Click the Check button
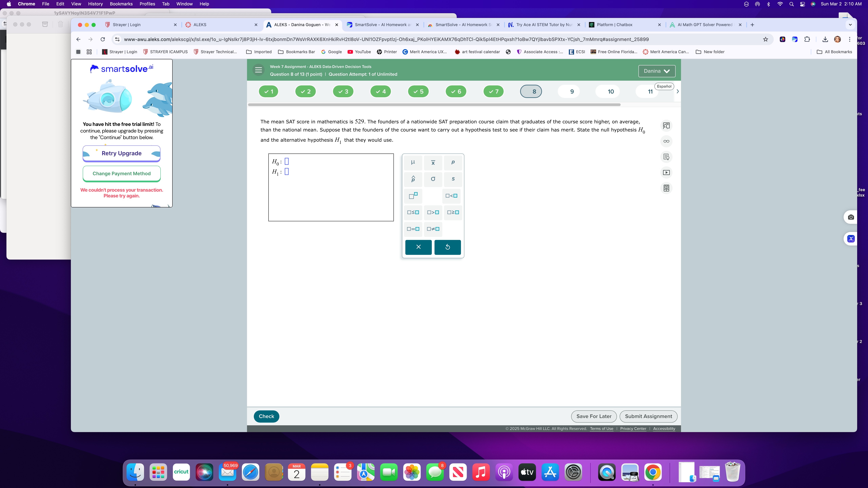This screenshot has height=488, width=868. point(267,416)
